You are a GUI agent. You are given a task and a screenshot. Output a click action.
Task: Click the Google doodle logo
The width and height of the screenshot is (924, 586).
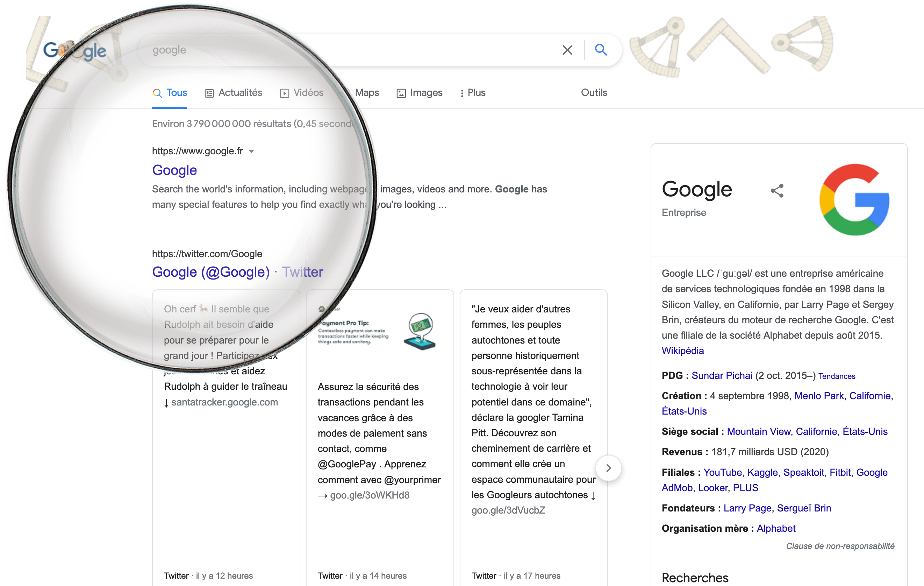tap(74, 51)
